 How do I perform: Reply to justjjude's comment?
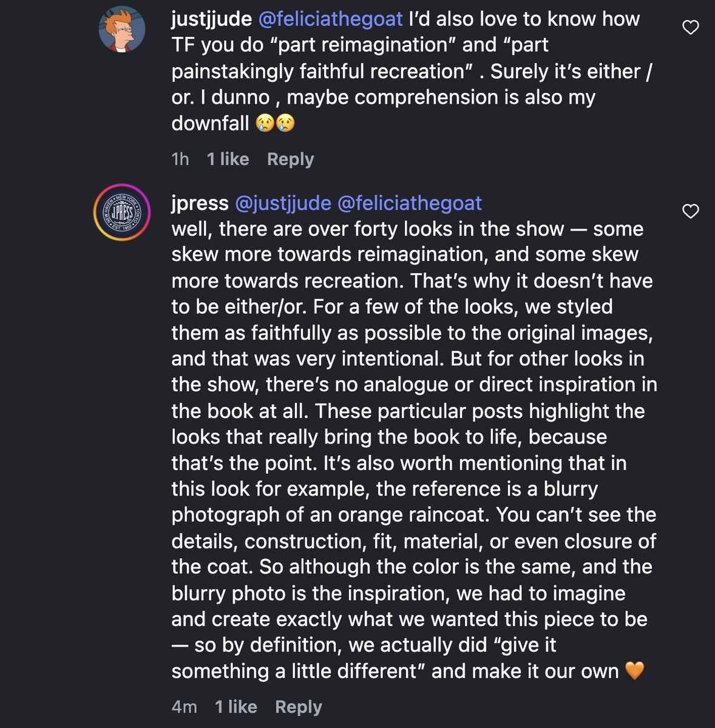coord(290,159)
